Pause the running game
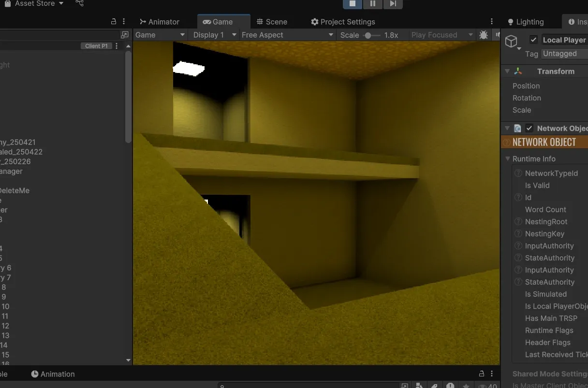The image size is (588, 388). pyautogui.click(x=373, y=4)
